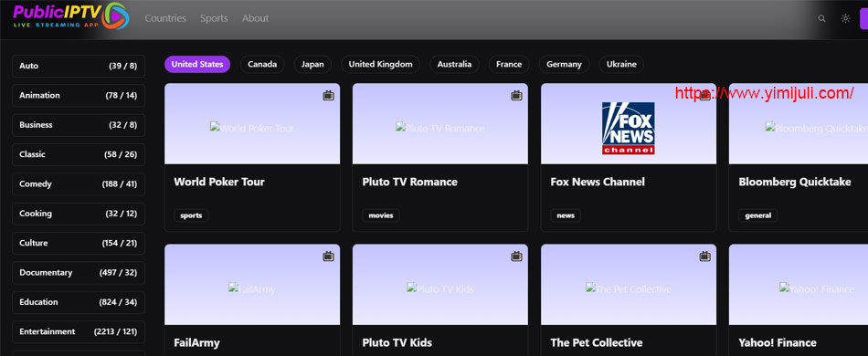
Task: Open the Education category
Action: pos(78,302)
